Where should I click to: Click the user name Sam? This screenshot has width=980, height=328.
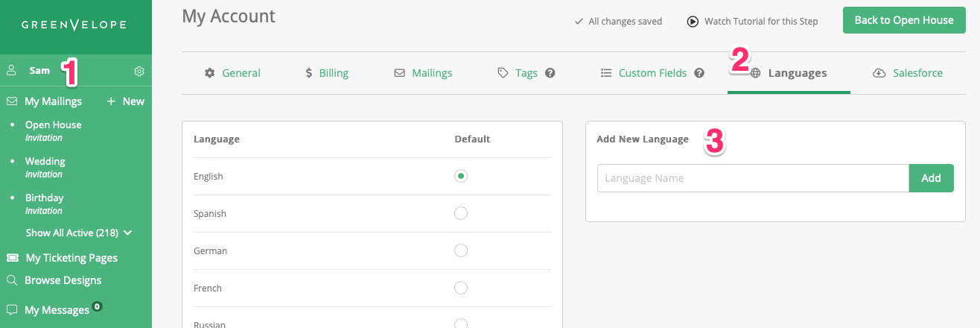point(39,71)
